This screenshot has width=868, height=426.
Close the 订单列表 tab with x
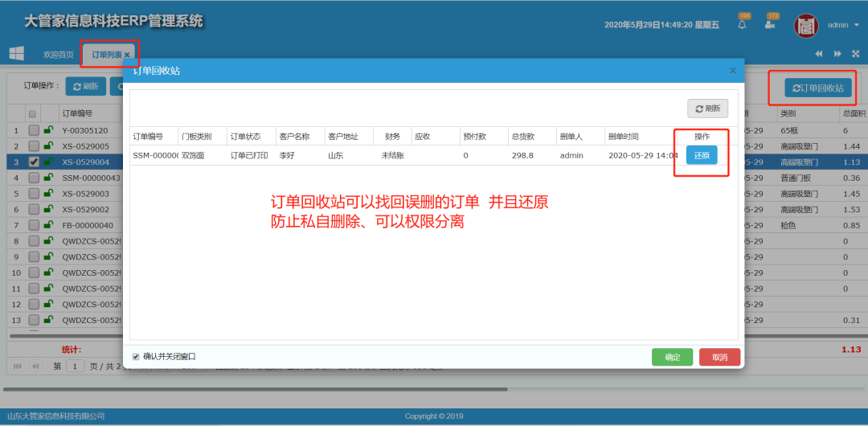click(x=127, y=55)
